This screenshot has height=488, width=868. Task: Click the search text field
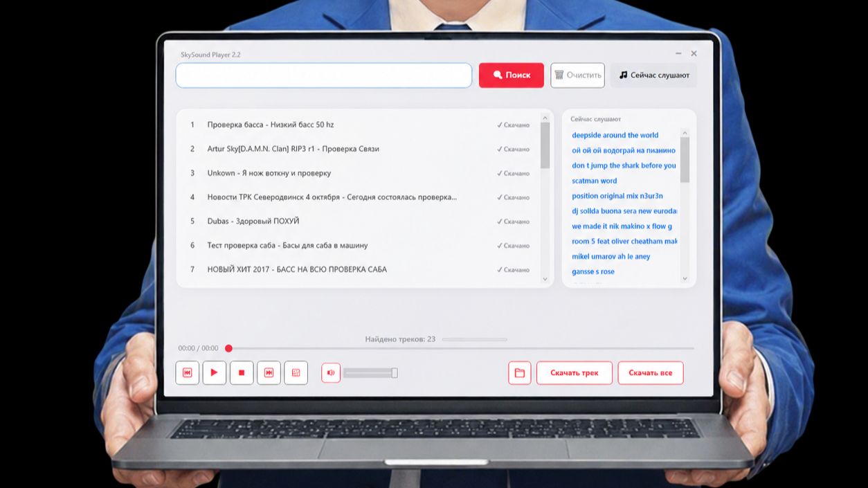324,75
